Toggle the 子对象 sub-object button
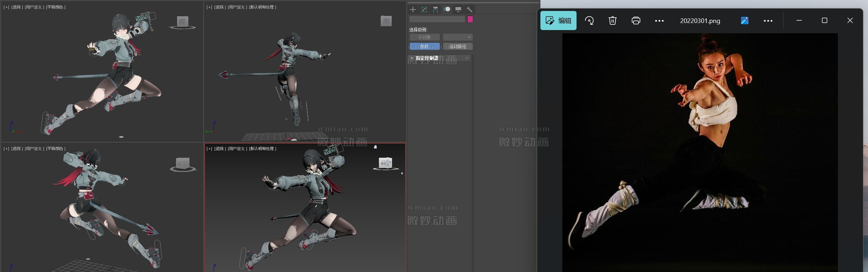This screenshot has width=868, height=272. point(424,37)
